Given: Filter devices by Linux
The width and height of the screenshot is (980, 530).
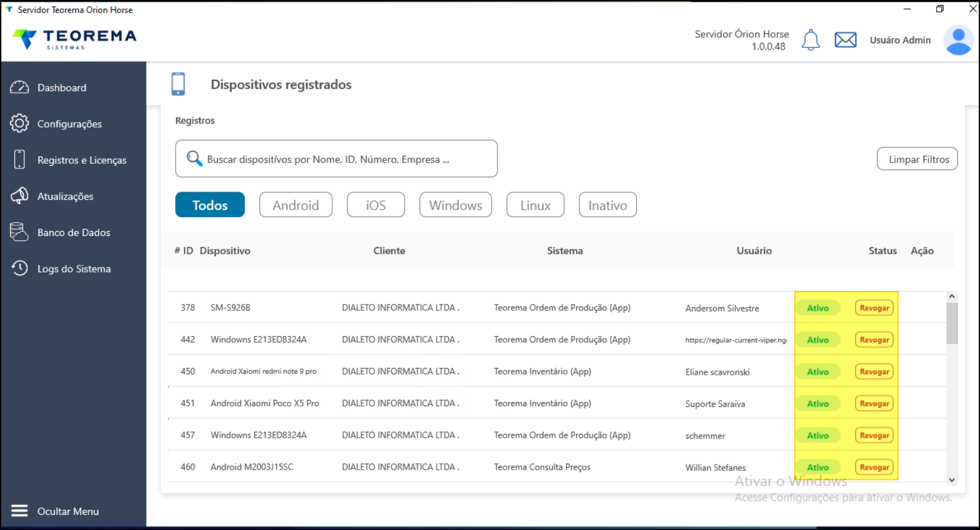Looking at the screenshot, I should (535, 205).
